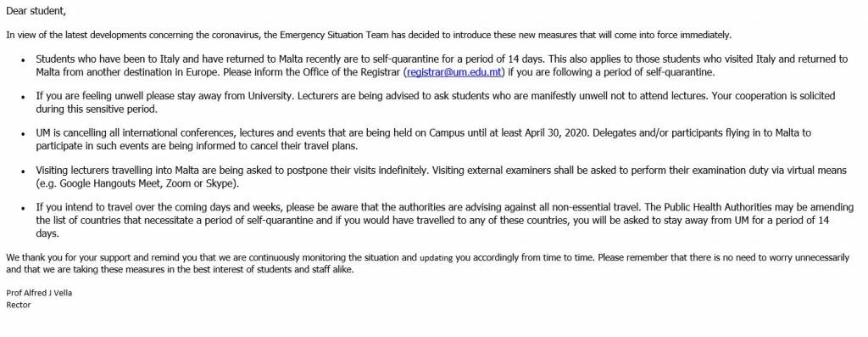Click the bullet before 'UM is cancelling'
The image size is (868, 337).
point(23,134)
